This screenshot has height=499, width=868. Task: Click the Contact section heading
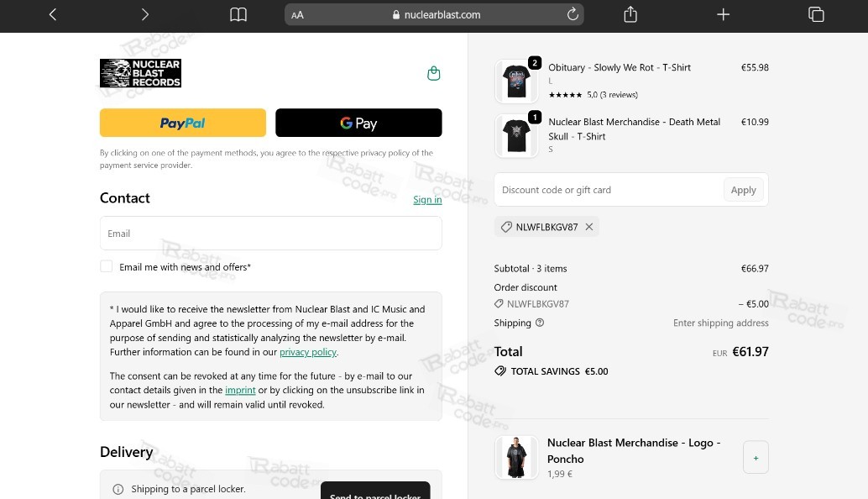click(x=124, y=197)
